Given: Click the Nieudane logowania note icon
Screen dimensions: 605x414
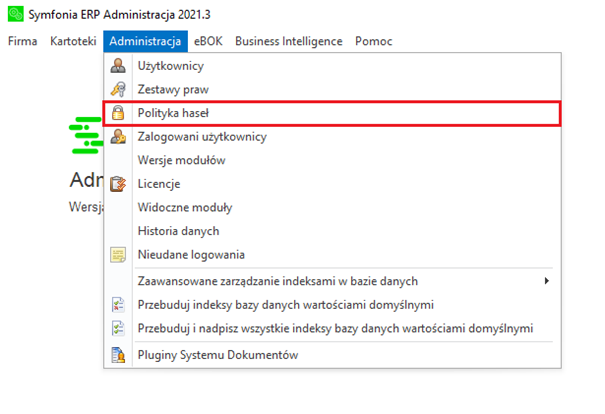Looking at the screenshot, I should coord(118,255).
